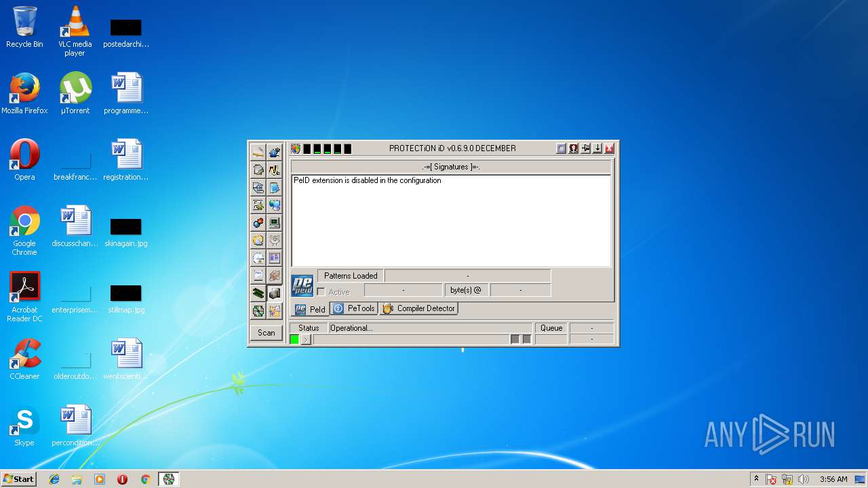Select the Acrobat Reader DC shortcut
Viewport: 868px width, 488px height.
(24, 297)
